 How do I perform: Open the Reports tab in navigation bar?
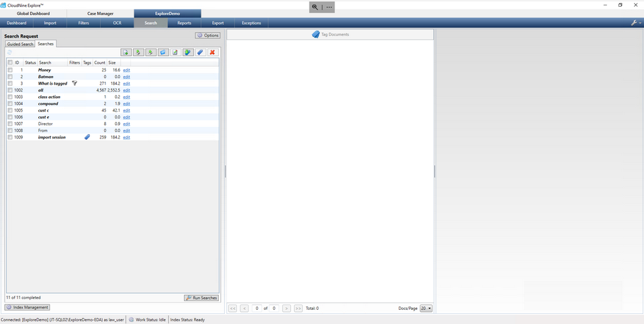(x=184, y=23)
